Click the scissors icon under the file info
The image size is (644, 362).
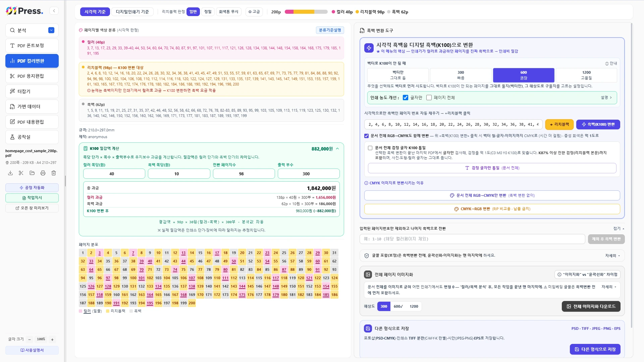coord(21,173)
